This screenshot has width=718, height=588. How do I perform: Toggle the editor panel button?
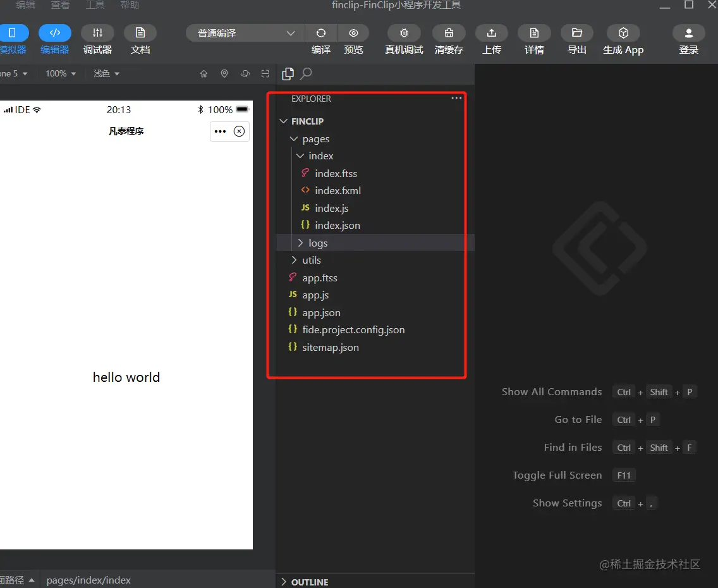pyautogui.click(x=54, y=33)
